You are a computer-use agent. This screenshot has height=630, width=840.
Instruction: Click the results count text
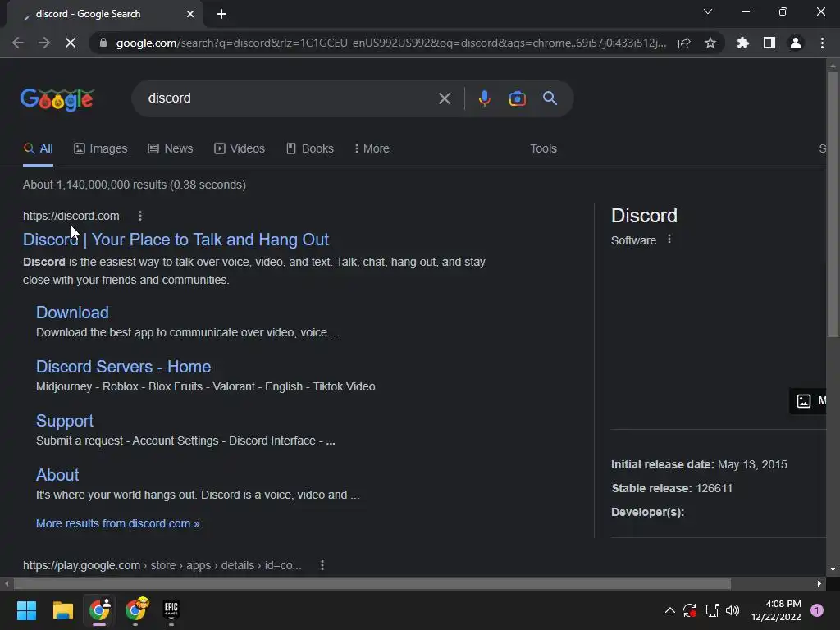(x=135, y=185)
